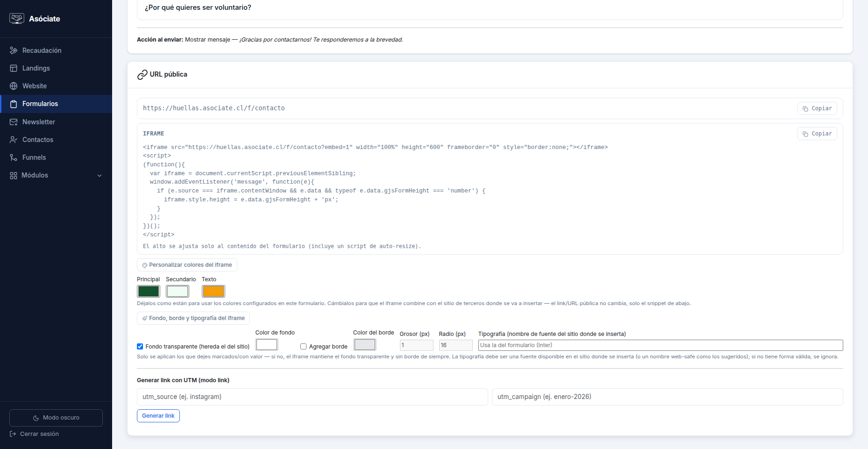This screenshot has width=868, height=449.
Task: Focus the Tipografía font name input
Action: click(661, 345)
